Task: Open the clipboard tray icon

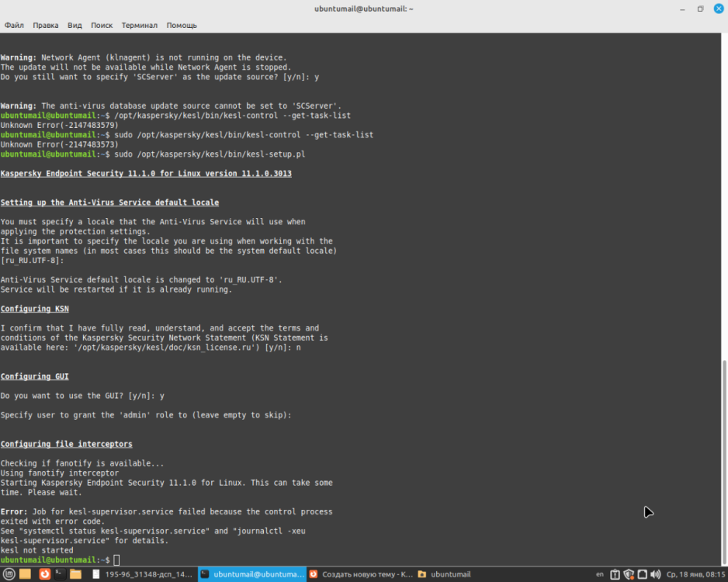Action: coord(615,574)
